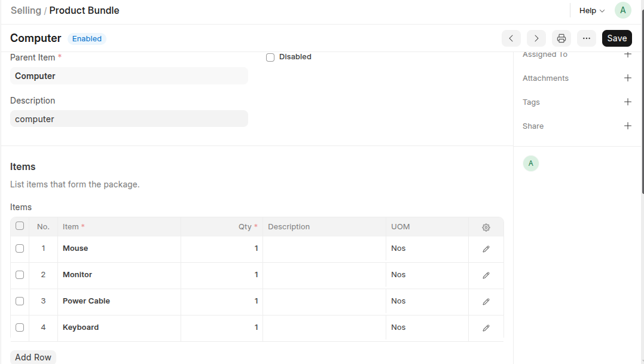Add a tag with plus icon

[x=627, y=102]
